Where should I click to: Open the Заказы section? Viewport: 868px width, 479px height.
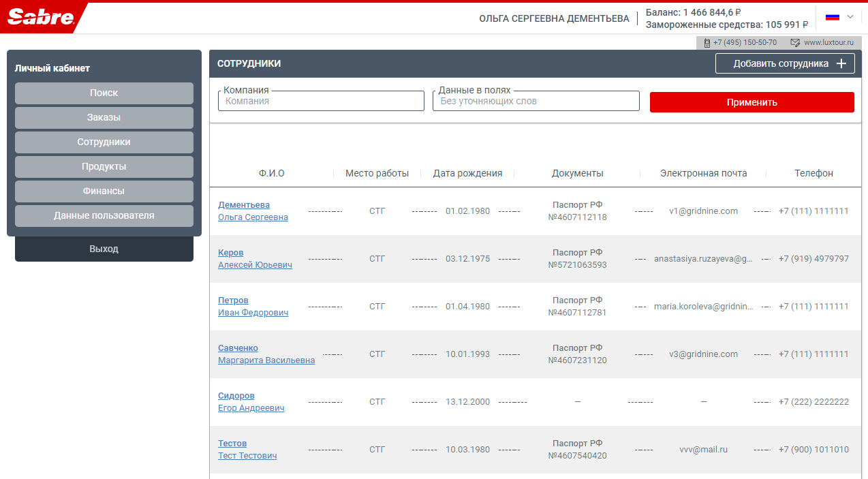tap(104, 118)
